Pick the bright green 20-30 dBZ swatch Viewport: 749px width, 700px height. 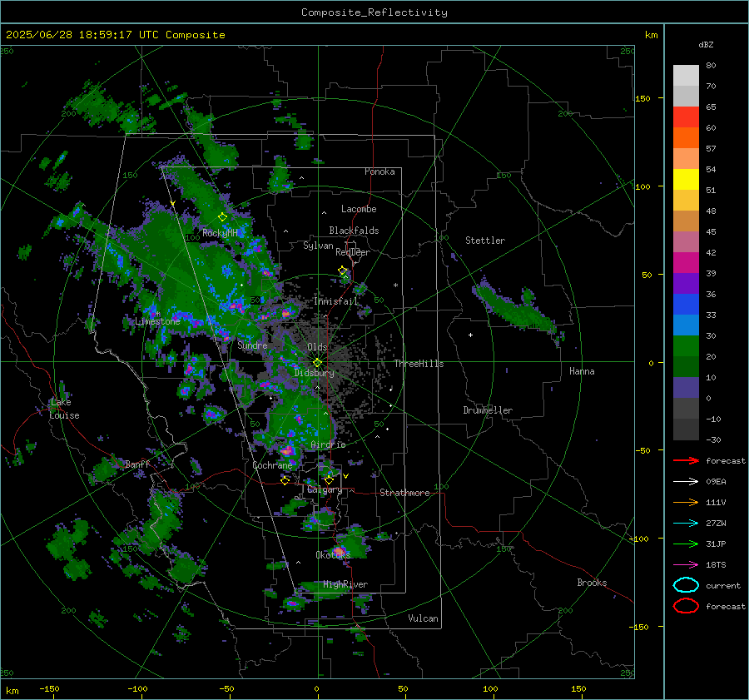pyautogui.click(x=686, y=346)
